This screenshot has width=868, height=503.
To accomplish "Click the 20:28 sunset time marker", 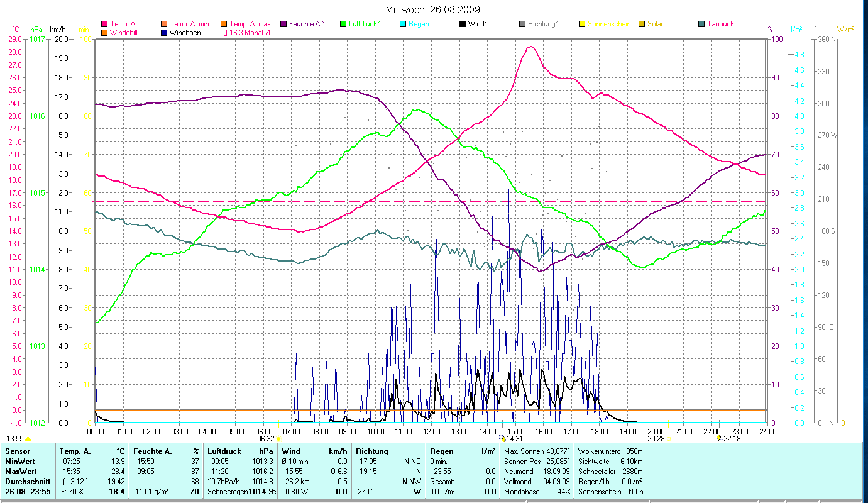I will tap(657, 439).
